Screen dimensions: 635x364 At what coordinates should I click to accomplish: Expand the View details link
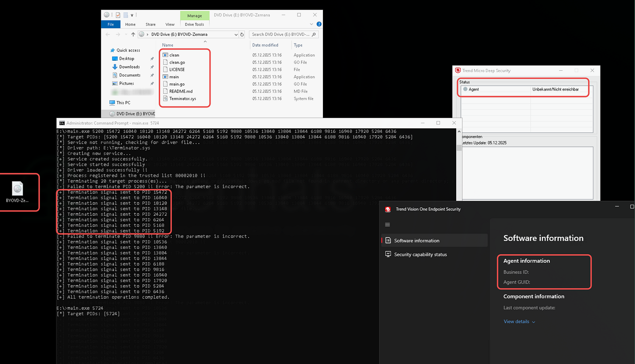(x=519, y=321)
